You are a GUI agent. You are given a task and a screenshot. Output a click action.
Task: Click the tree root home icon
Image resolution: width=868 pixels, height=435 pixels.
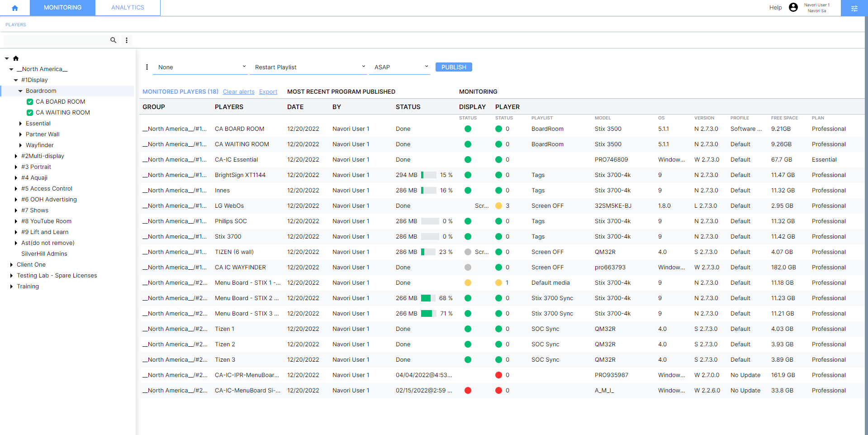point(16,58)
